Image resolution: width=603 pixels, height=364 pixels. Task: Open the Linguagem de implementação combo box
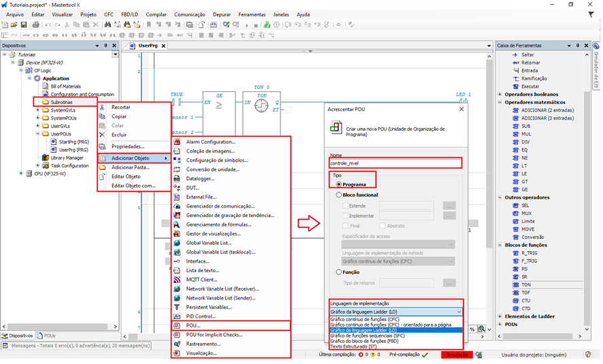click(x=395, y=312)
